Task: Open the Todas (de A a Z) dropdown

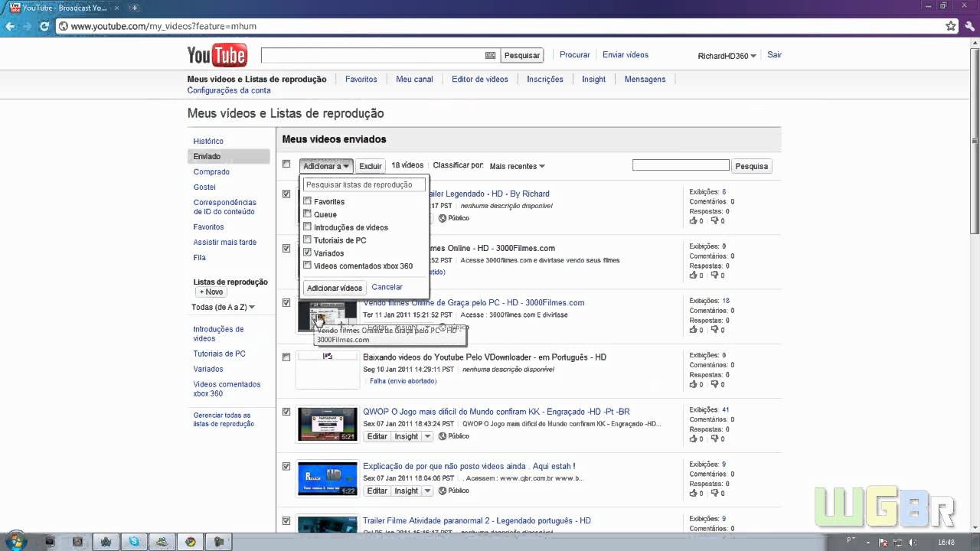Action: (x=223, y=307)
